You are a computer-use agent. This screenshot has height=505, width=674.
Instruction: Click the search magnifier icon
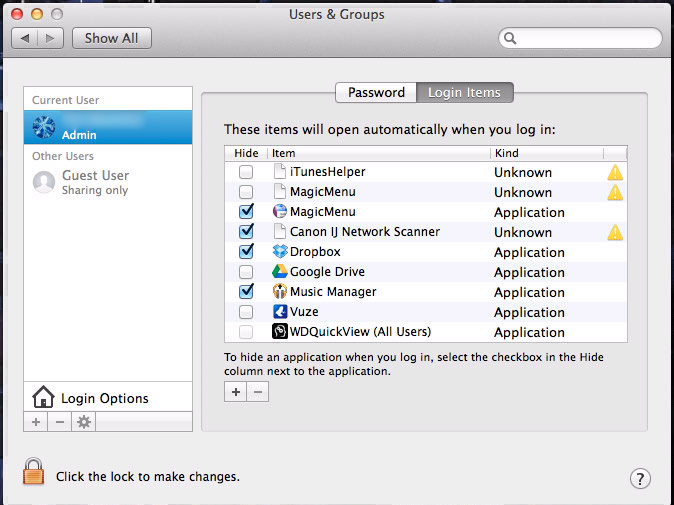pos(510,38)
